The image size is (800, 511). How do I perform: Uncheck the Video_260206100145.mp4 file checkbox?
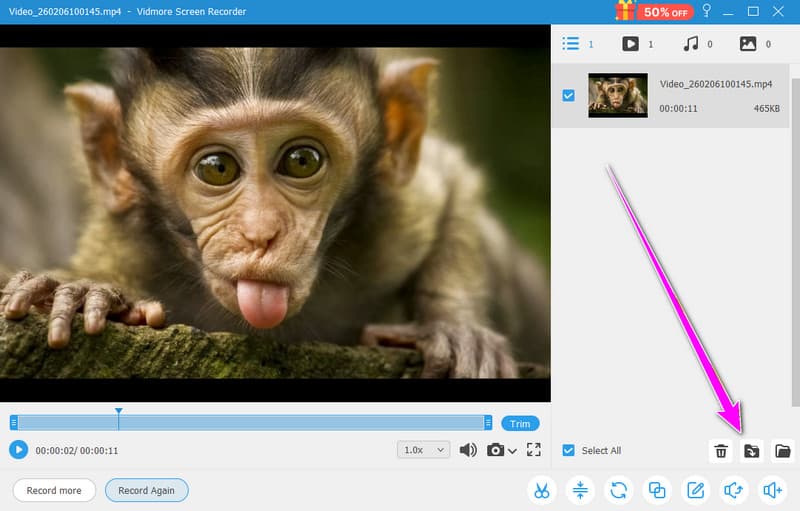pos(569,95)
